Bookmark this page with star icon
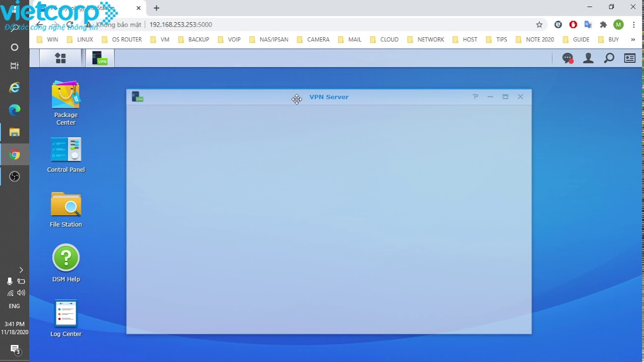This screenshot has width=644, height=362. pyautogui.click(x=539, y=25)
